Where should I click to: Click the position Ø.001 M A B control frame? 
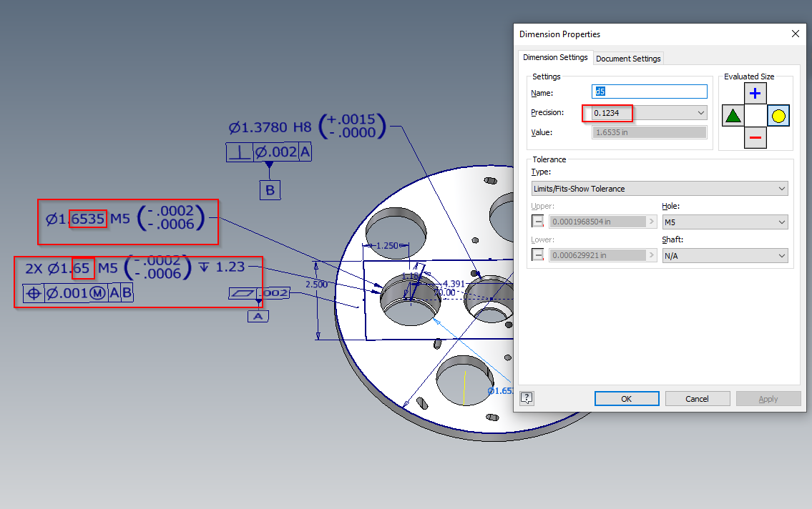[x=78, y=293]
